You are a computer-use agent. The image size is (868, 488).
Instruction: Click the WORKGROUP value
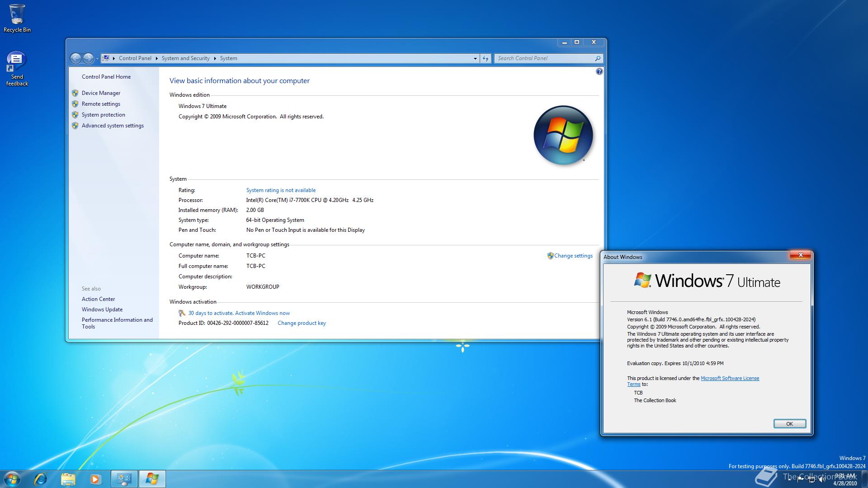263,287
